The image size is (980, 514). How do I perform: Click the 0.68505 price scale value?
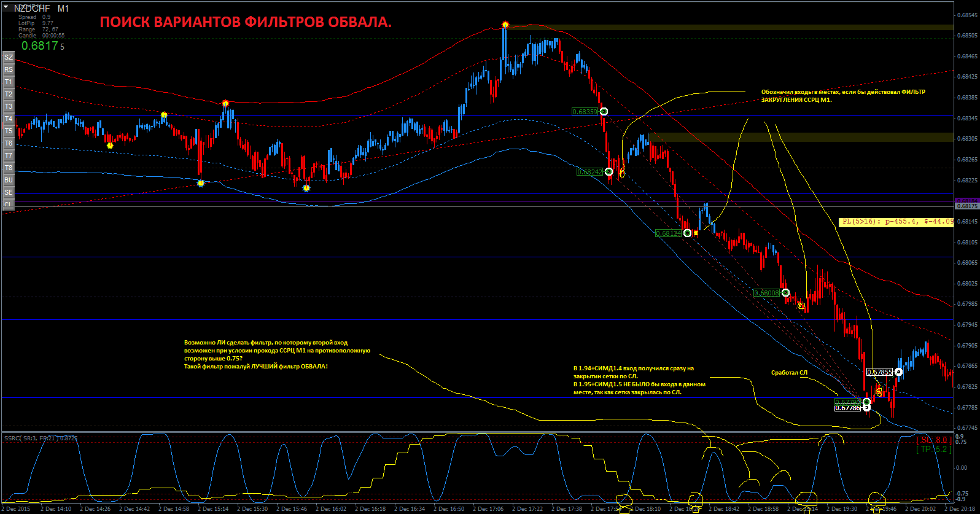(x=967, y=35)
